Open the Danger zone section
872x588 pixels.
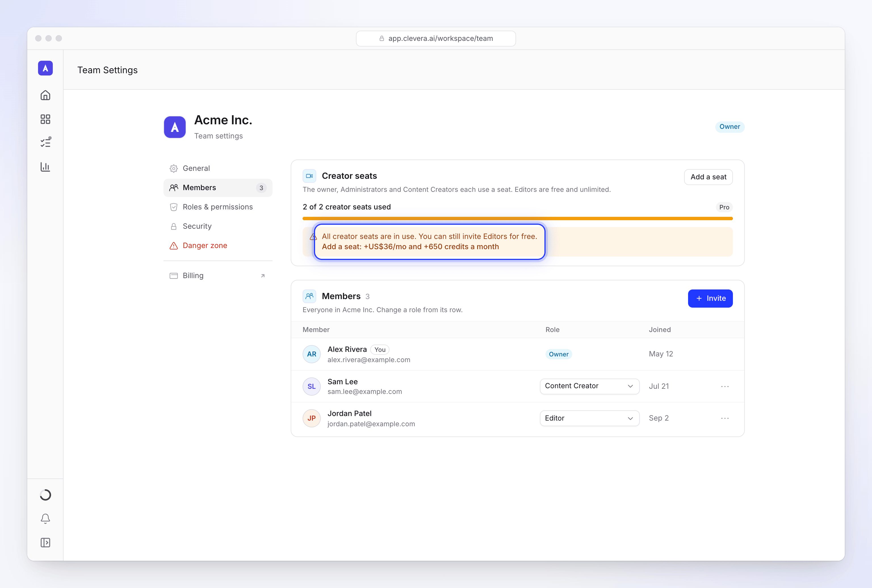[218, 246]
